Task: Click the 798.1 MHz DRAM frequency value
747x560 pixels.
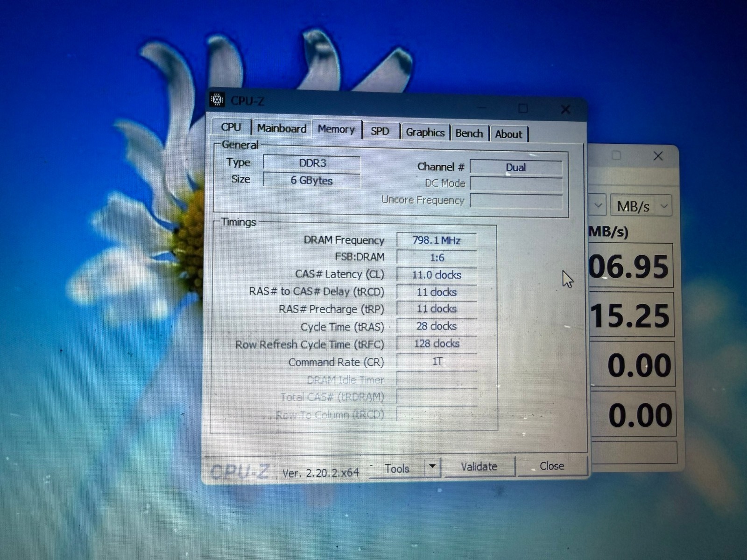Action: (437, 240)
